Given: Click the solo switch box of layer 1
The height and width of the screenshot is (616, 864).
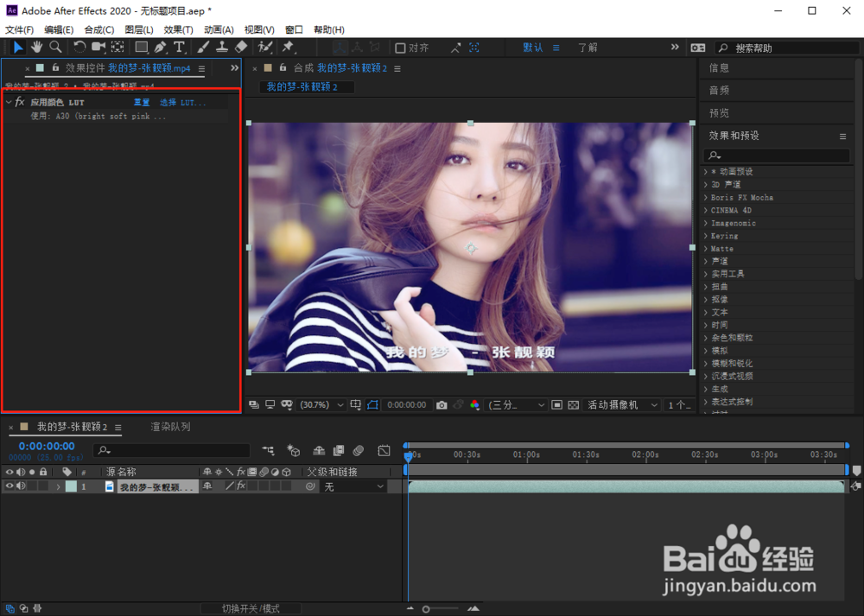Looking at the screenshot, I should 32,486.
